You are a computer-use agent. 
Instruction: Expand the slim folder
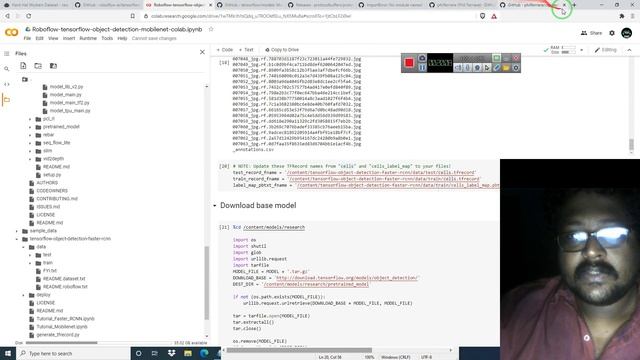[30, 151]
